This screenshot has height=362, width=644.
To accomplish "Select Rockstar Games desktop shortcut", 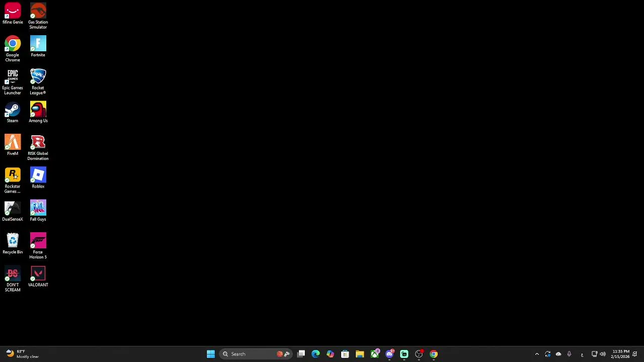I will 13,180.
